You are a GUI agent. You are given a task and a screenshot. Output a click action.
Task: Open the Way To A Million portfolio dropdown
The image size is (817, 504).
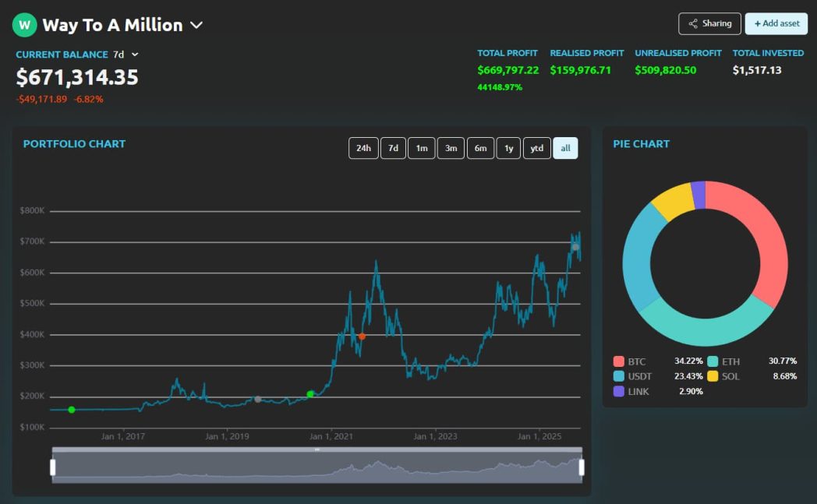196,25
